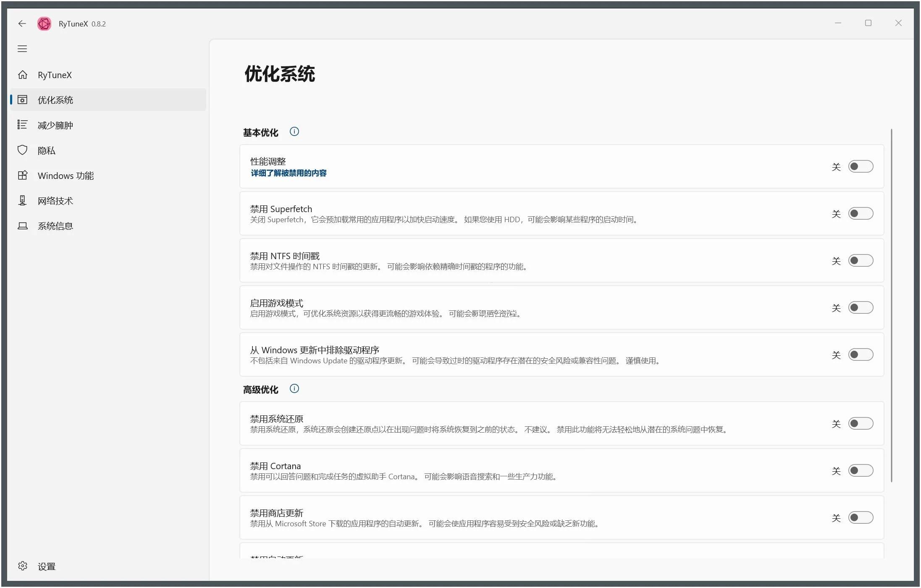Open 设置 via the gear icon
This screenshot has width=921, height=588.
click(22, 566)
